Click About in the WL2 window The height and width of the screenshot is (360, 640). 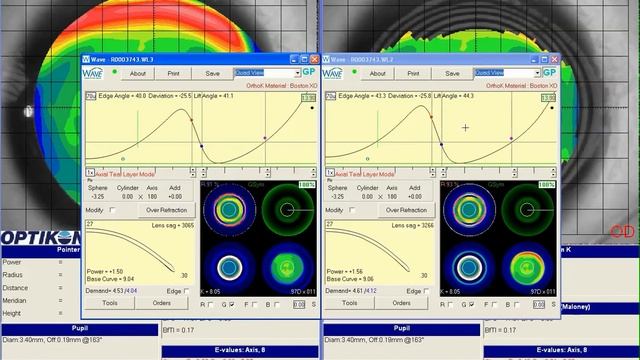378,74
